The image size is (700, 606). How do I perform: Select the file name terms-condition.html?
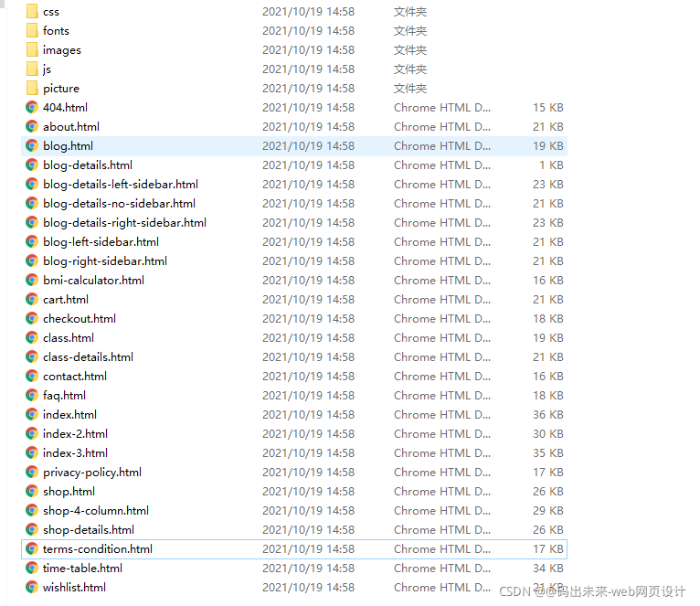coord(97,549)
